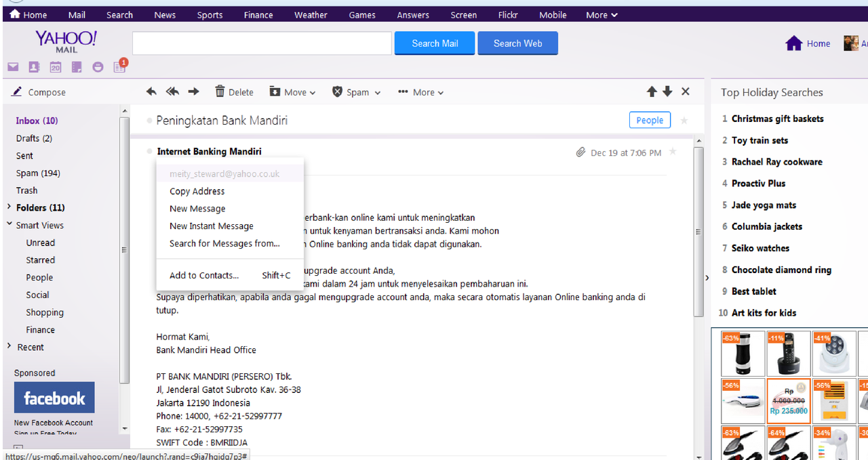Click sender name Internet Banking Mandiri
The image size is (868, 460).
point(209,152)
